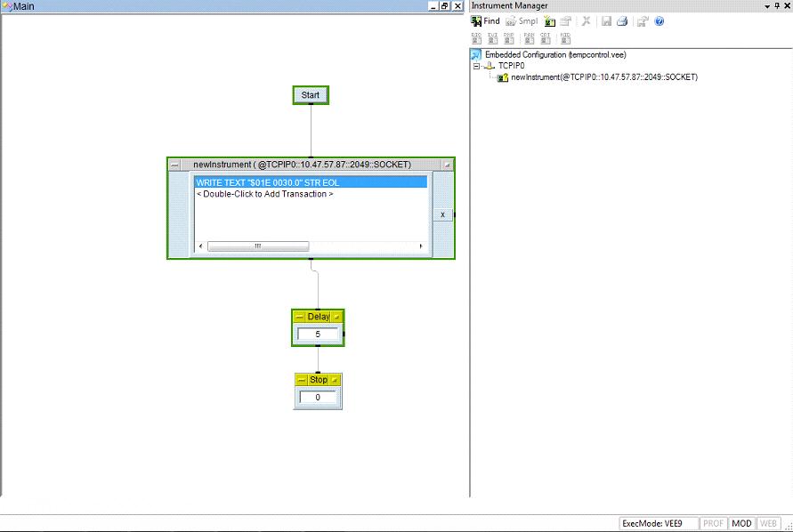Click the Embedded Configuration icon

476,55
